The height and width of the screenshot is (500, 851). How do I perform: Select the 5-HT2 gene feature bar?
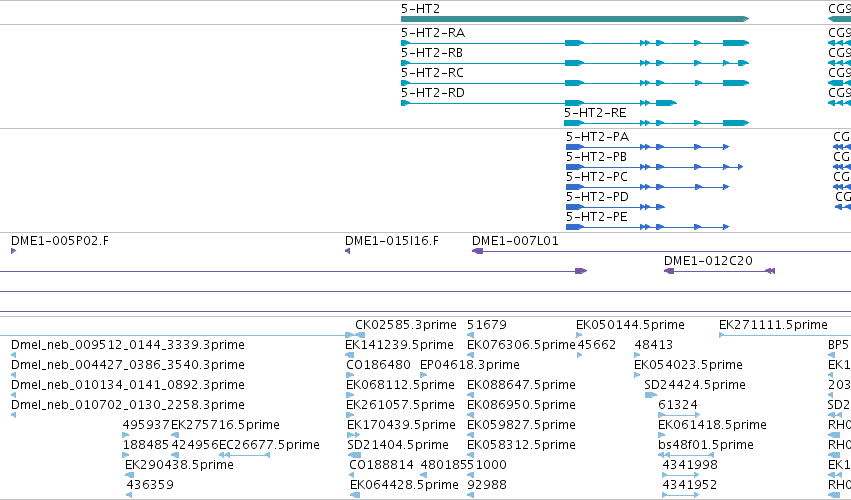[575, 19]
